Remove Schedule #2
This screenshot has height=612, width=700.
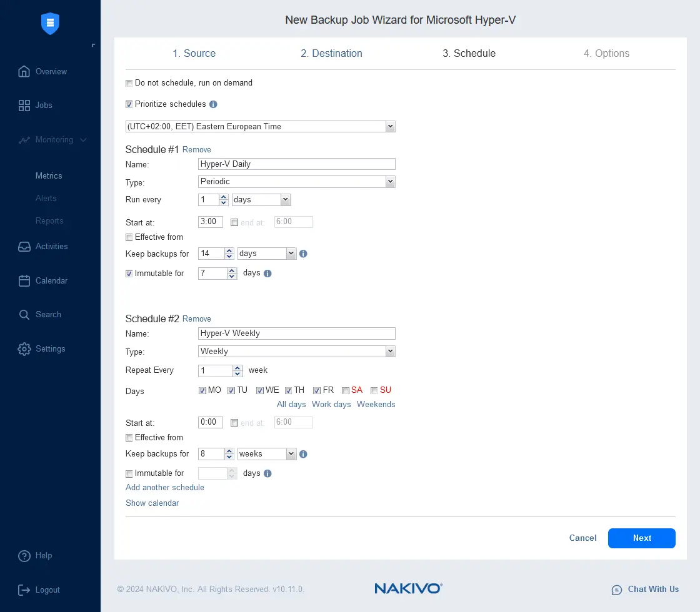coord(196,319)
